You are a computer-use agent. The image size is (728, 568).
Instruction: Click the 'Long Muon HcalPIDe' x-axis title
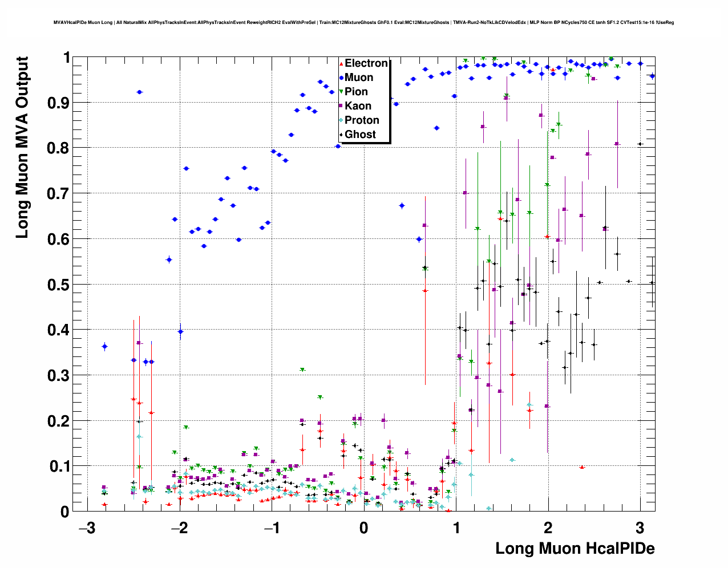click(x=575, y=549)
